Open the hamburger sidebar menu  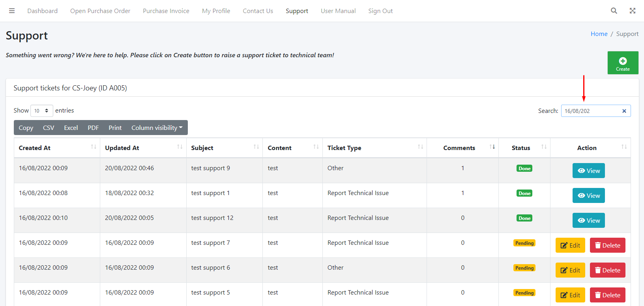click(12, 11)
